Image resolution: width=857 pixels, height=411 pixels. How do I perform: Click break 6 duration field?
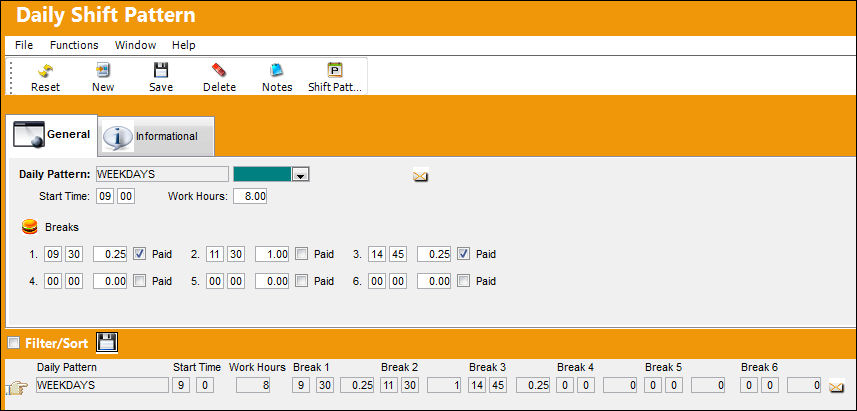tap(434, 281)
